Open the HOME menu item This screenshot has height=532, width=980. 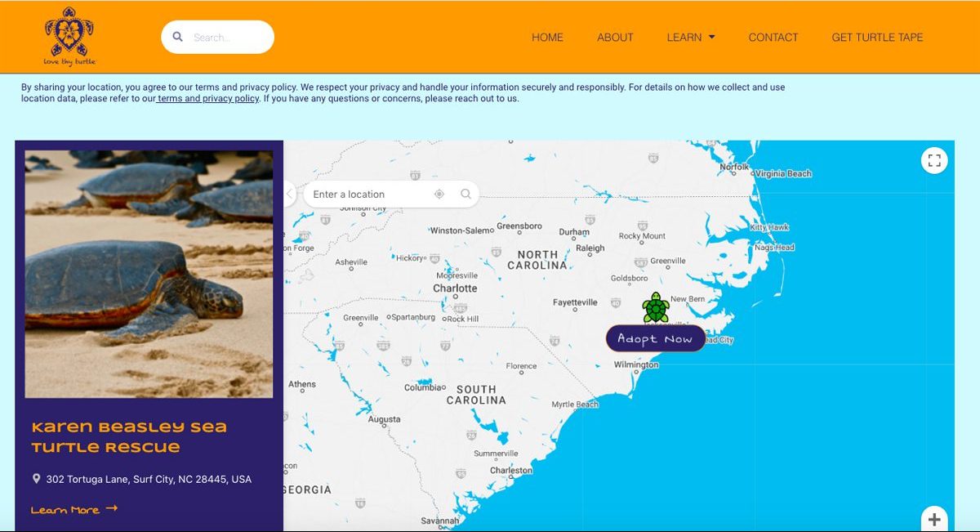[547, 37]
